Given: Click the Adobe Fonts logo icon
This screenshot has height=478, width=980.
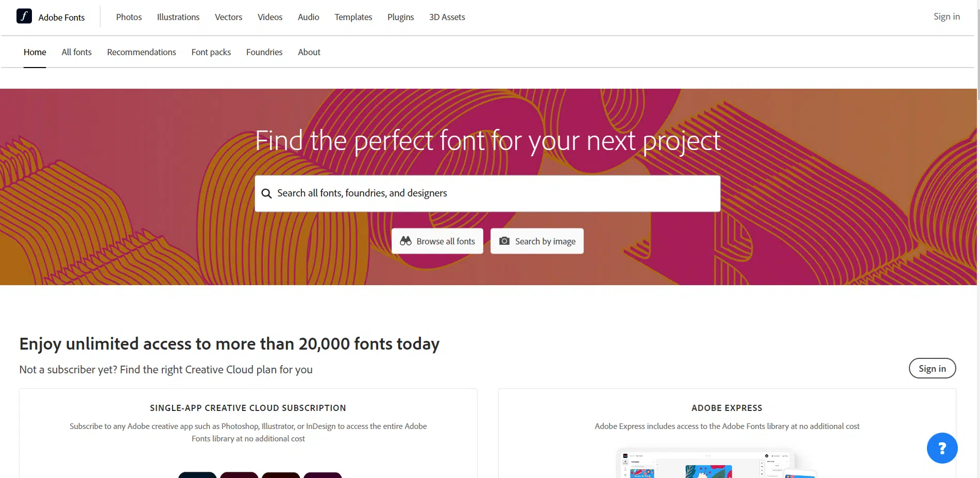Looking at the screenshot, I should click(24, 16).
